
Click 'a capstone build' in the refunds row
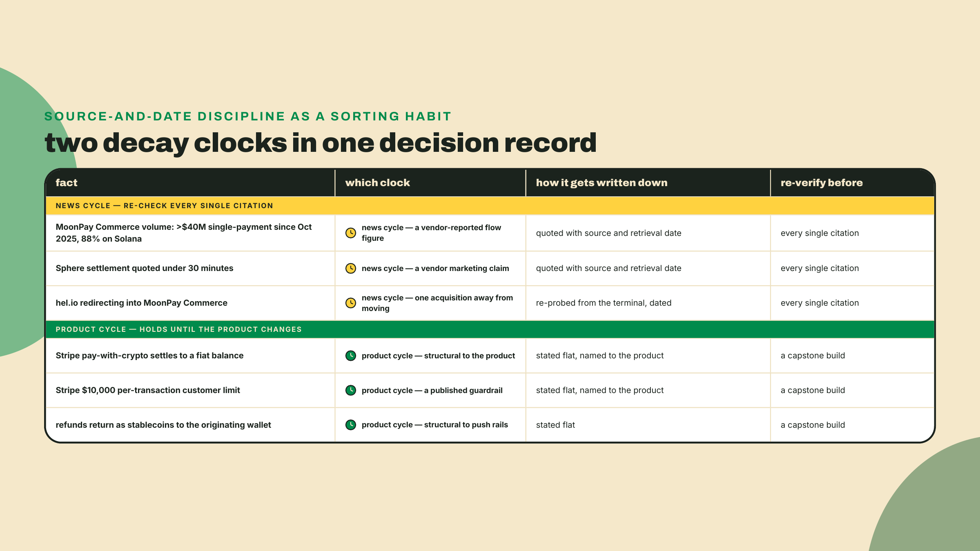coord(813,425)
